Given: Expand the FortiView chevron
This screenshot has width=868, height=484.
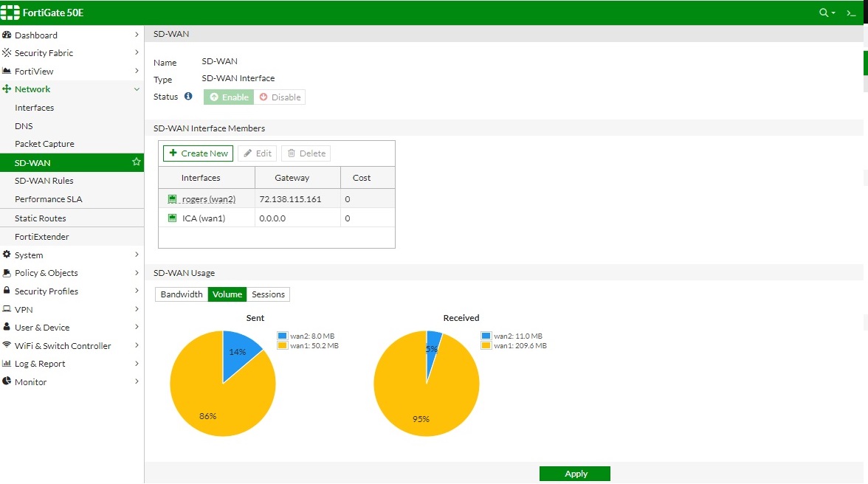Looking at the screenshot, I should [137, 71].
